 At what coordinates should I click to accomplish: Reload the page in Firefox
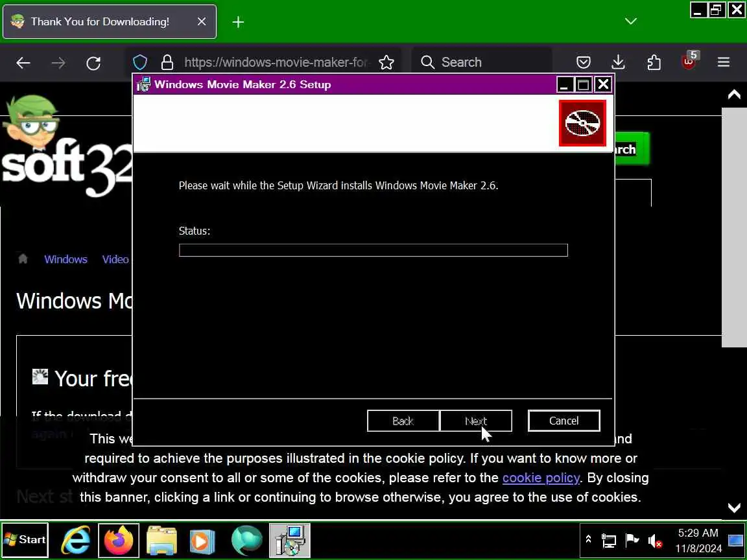point(93,62)
